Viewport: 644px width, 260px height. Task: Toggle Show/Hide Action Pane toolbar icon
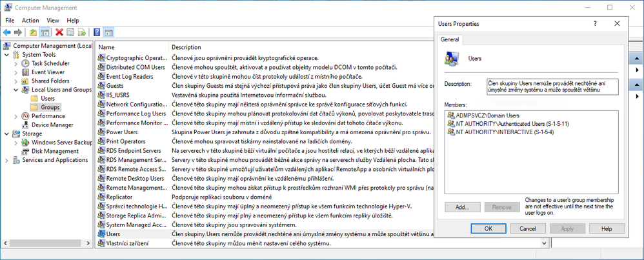109,32
